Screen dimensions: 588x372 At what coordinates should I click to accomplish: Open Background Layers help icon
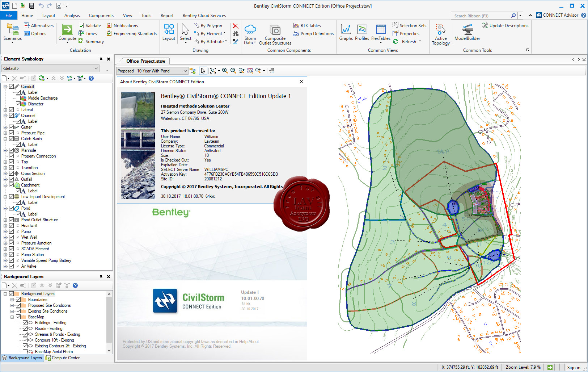(x=75, y=285)
